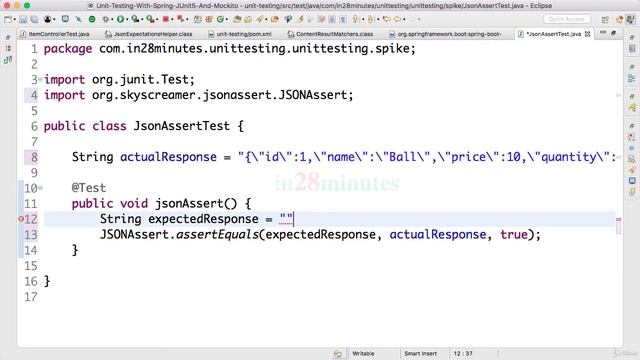Image resolution: width=640 pixels, height=360 pixels.
Task: Open the New wizard dropdown arrow
Action: (x=15, y=20)
